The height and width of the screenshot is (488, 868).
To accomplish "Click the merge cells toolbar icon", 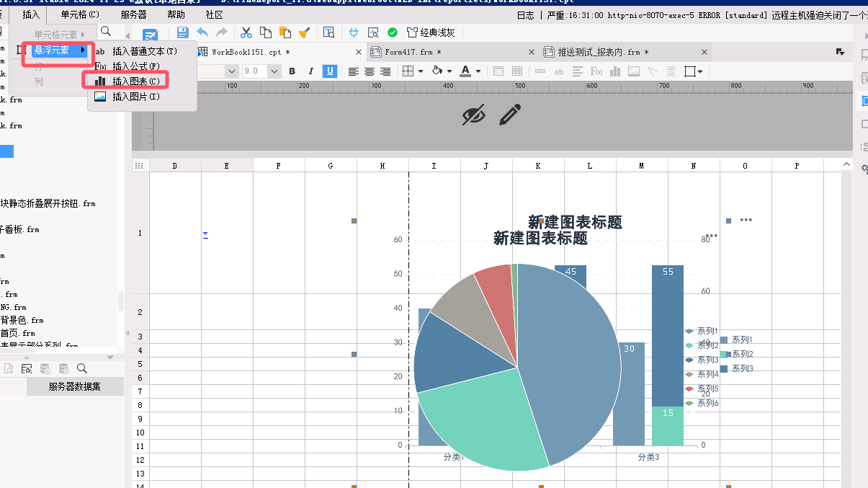I will (x=498, y=71).
